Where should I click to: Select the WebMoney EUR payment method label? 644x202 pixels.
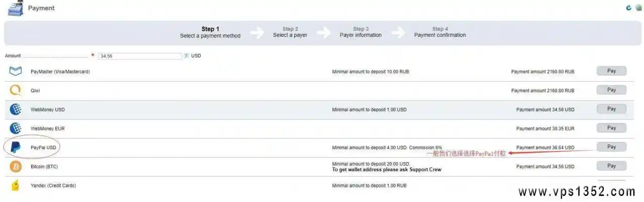tap(48, 128)
